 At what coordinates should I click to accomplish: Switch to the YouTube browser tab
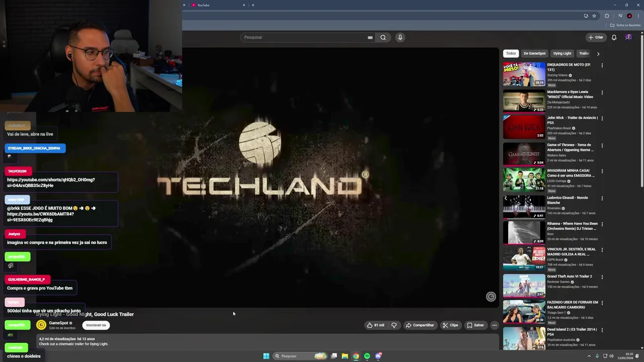216,5
